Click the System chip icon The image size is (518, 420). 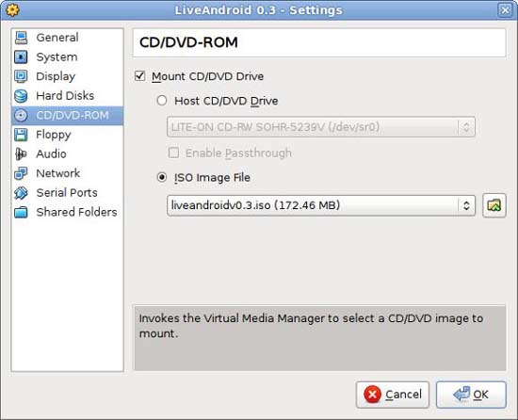tap(21, 57)
